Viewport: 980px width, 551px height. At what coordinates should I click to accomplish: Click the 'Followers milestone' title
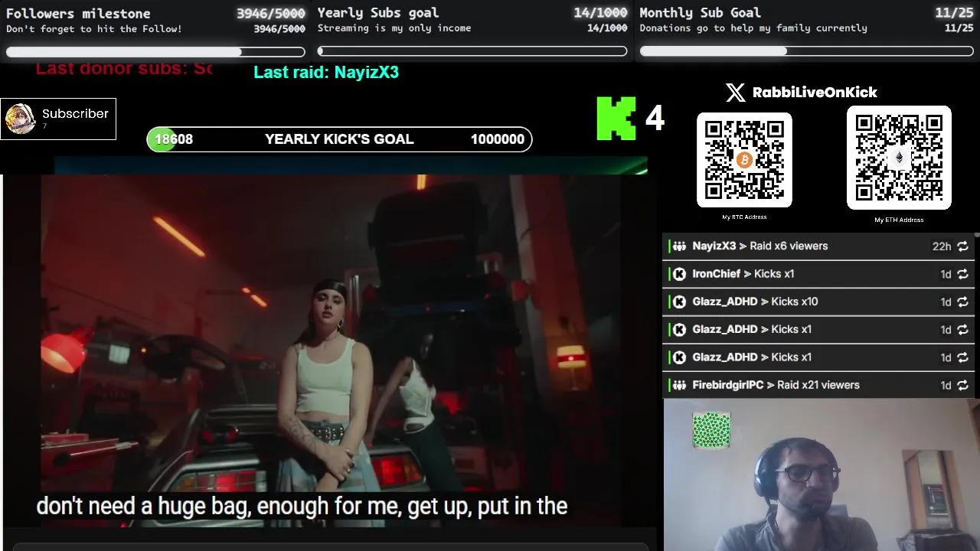[x=78, y=14]
